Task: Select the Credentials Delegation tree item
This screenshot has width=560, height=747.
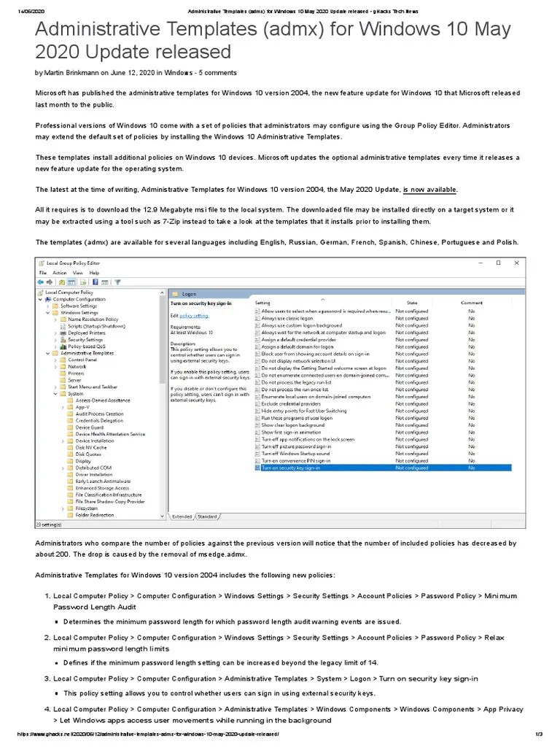Action: (99, 421)
